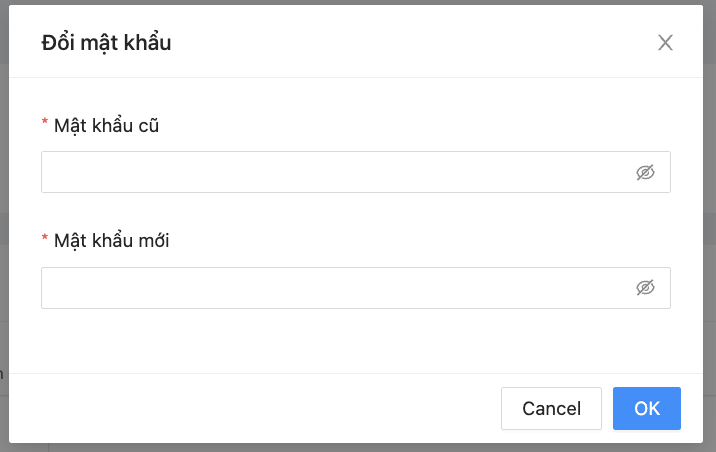Click the red asterisk beside Mật khẩu cũ

tap(44, 124)
